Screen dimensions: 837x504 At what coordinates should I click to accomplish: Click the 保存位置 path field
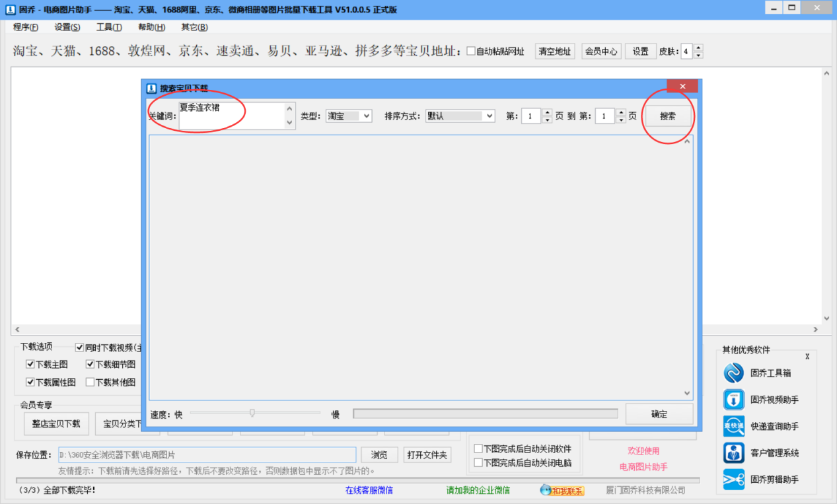(x=207, y=455)
